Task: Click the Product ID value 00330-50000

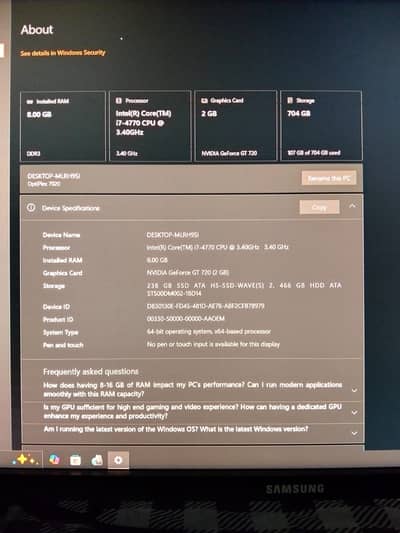Action: [186, 319]
